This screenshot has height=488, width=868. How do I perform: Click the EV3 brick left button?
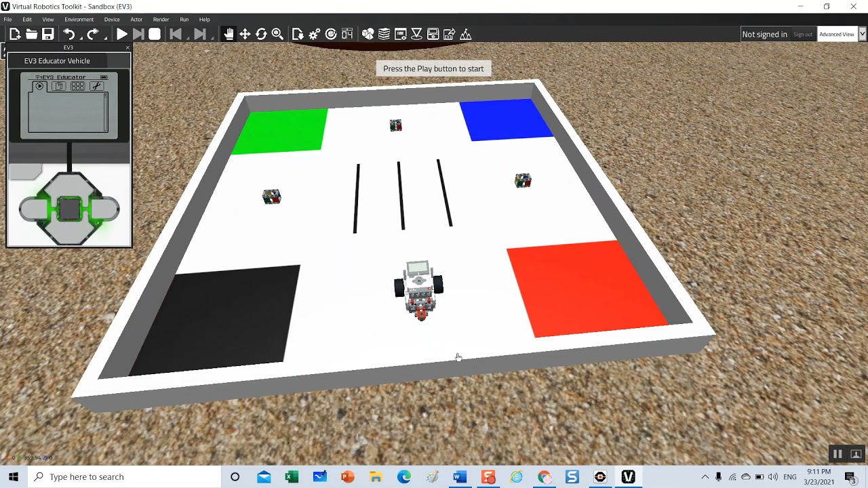pyautogui.click(x=33, y=209)
